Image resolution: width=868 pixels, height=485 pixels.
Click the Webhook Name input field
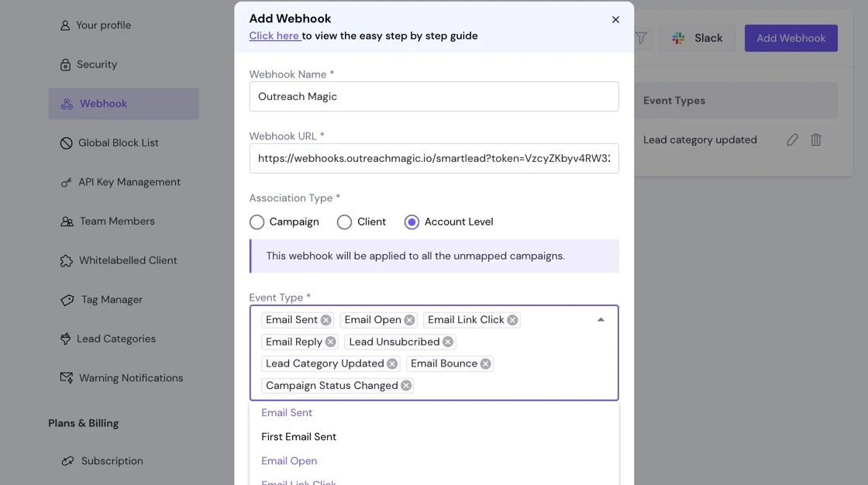(434, 96)
